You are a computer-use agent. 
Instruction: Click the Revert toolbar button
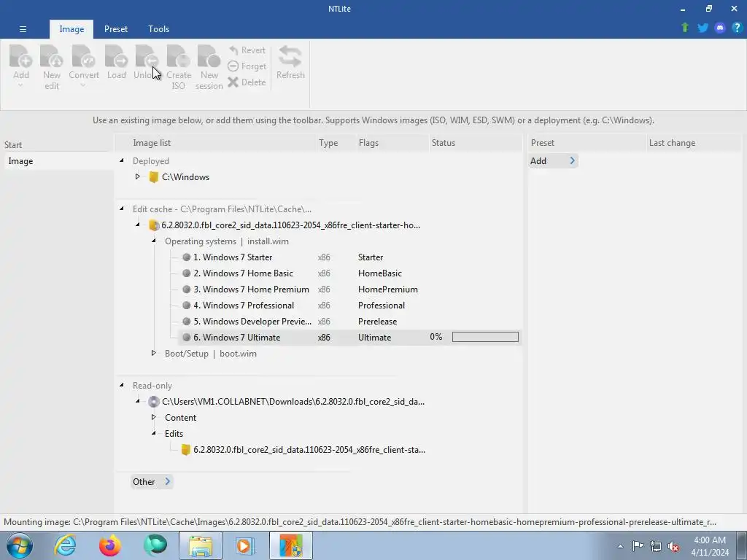coord(247,50)
